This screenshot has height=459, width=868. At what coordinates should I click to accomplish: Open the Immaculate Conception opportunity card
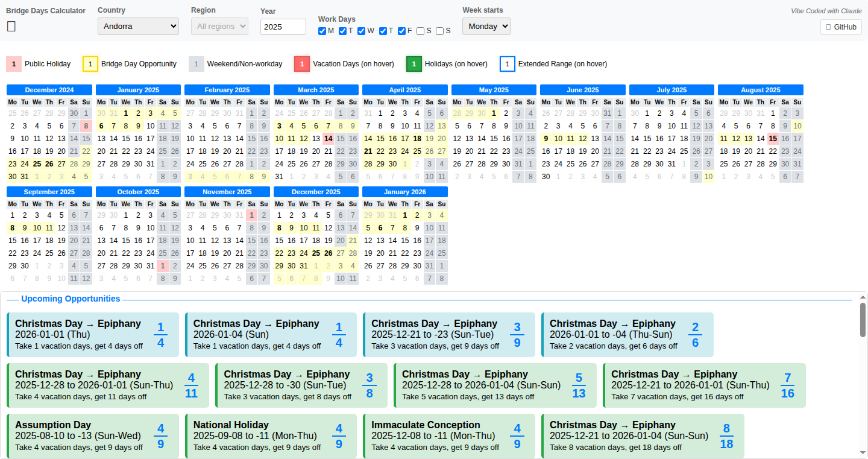pos(449,436)
